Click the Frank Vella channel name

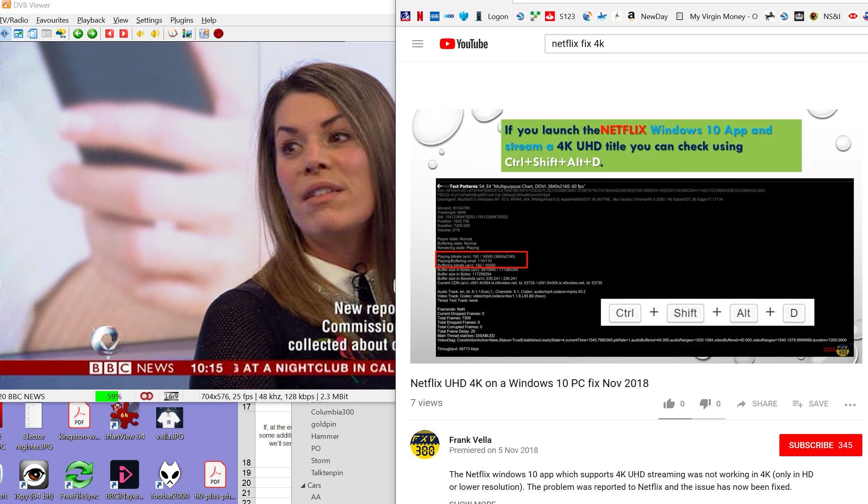(470, 440)
